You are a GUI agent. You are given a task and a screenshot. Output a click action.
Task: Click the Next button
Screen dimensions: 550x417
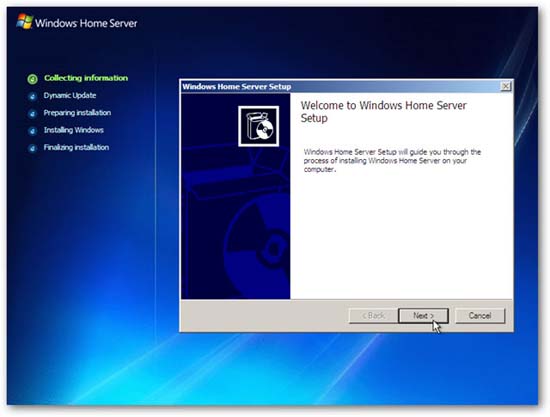(x=423, y=316)
